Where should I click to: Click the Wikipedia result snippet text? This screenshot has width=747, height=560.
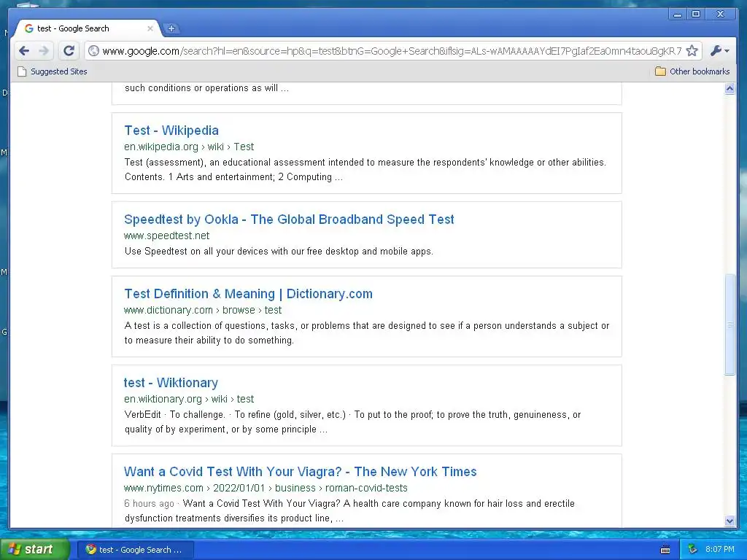coord(365,169)
